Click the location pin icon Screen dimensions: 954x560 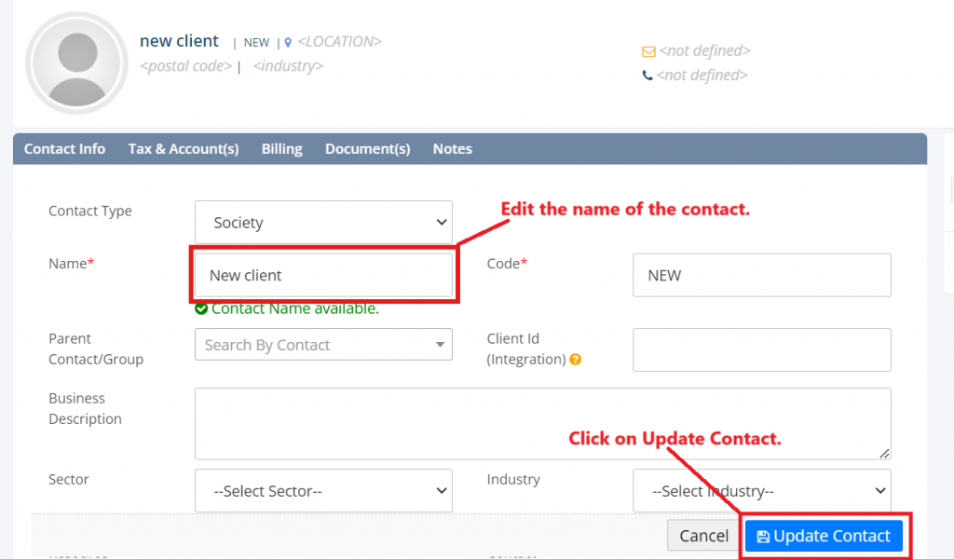pyautogui.click(x=289, y=43)
